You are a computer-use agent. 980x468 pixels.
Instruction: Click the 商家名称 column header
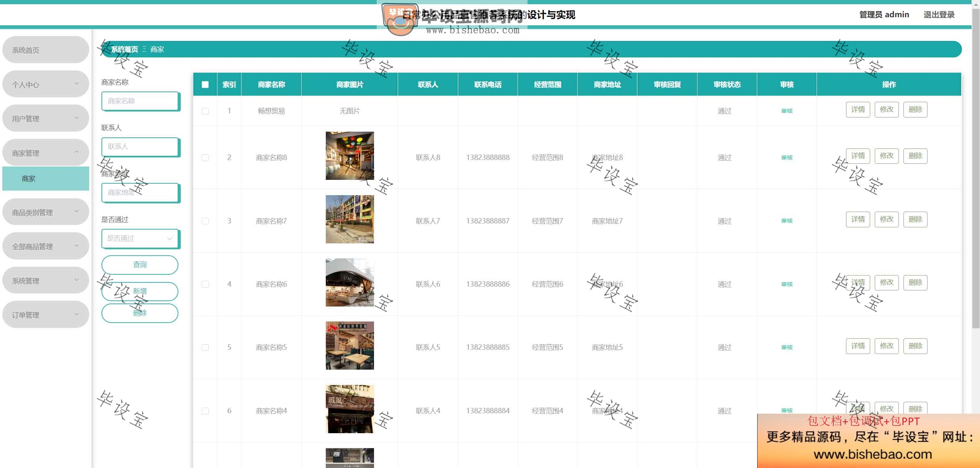click(271, 85)
